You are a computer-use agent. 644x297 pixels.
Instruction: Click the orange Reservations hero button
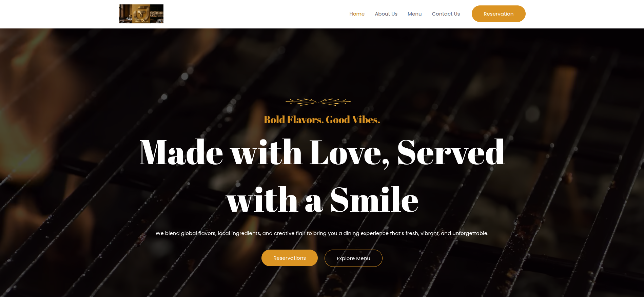click(290, 258)
